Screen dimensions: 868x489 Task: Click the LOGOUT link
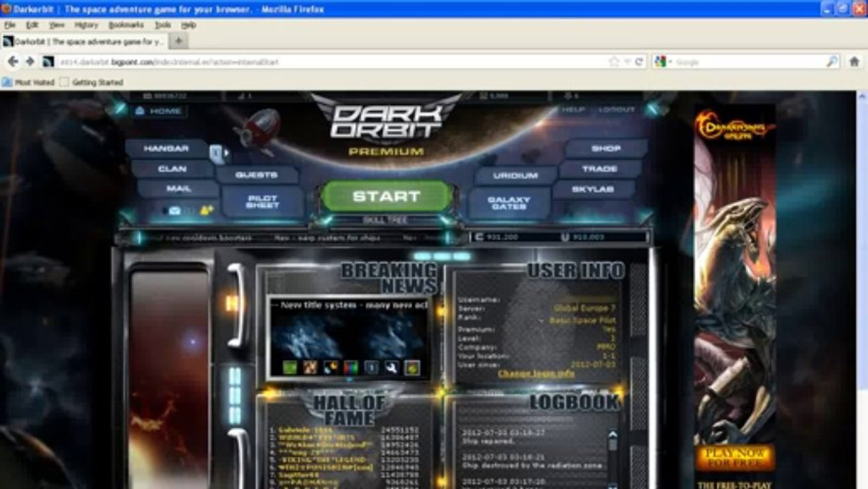(x=617, y=109)
